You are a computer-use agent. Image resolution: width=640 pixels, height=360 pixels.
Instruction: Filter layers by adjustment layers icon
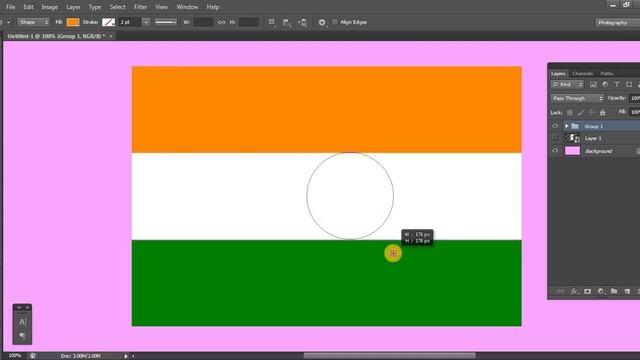point(605,84)
